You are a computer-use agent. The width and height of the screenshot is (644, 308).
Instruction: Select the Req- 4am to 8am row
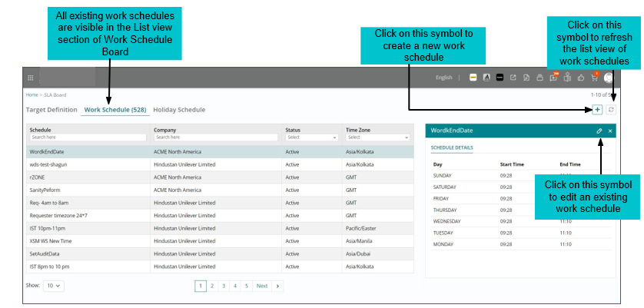[220, 203]
